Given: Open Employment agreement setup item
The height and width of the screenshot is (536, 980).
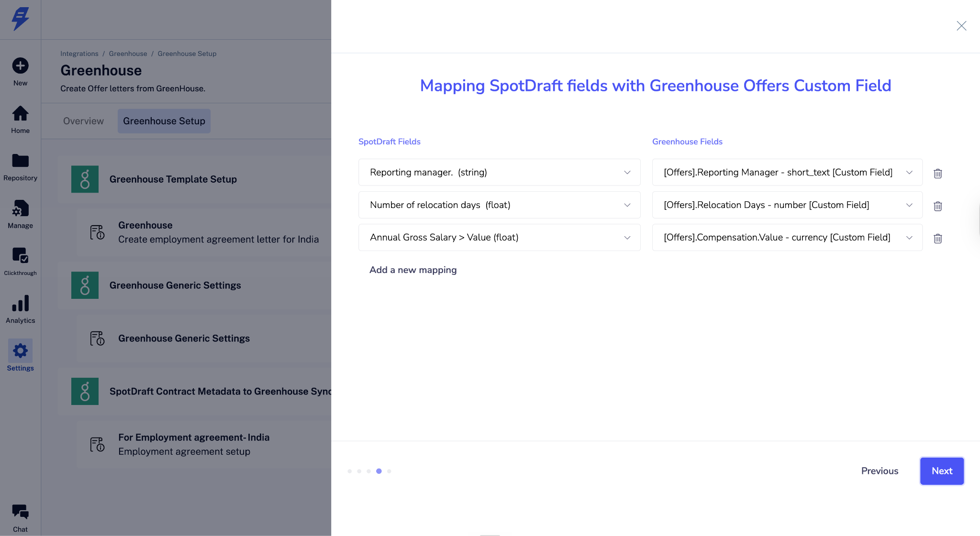Looking at the screenshot, I should (204, 445).
